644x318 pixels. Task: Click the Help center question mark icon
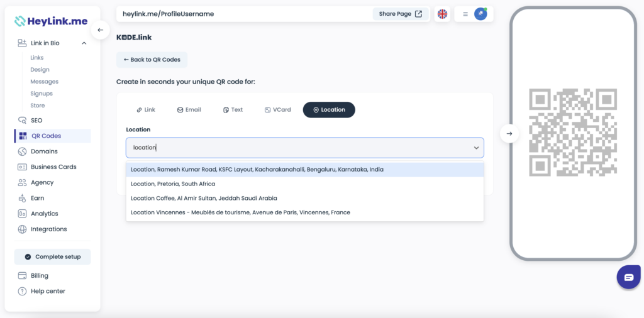[x=22, y=292]
